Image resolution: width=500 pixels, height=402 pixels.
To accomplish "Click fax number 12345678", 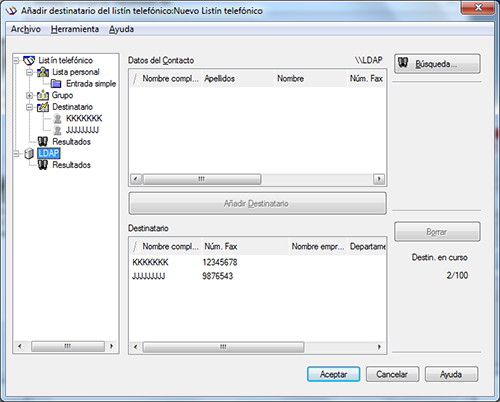I will point(220,262).
